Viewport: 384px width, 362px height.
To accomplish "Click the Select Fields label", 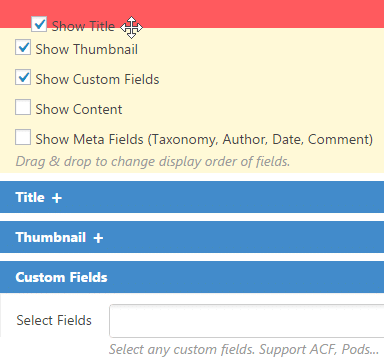I will (x=54, y=320).
